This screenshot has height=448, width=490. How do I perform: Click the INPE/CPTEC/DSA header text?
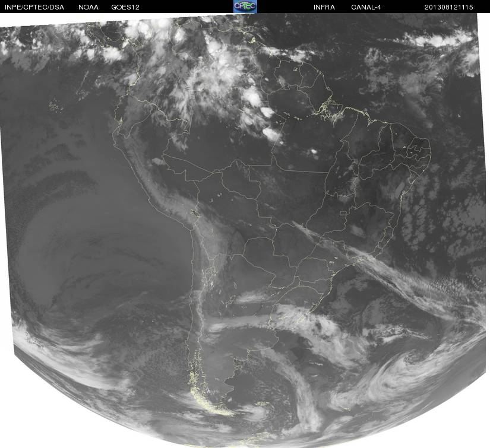[34, 7]
